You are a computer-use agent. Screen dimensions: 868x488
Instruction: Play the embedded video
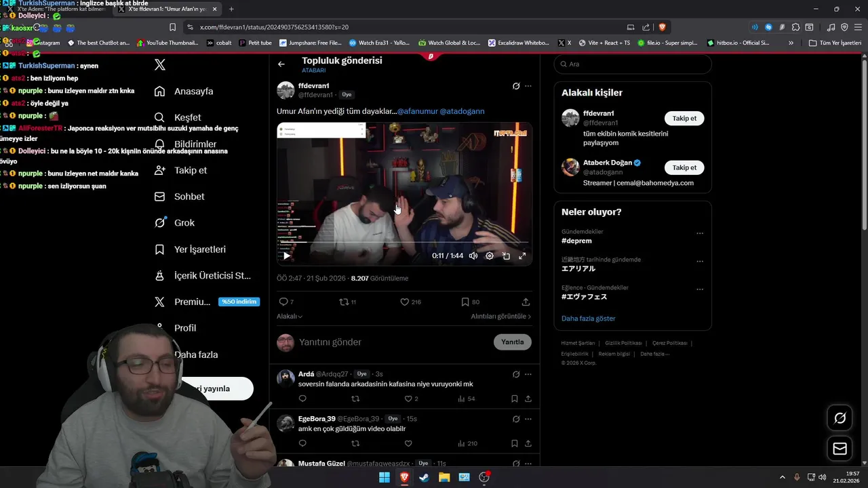coord(287,256)
